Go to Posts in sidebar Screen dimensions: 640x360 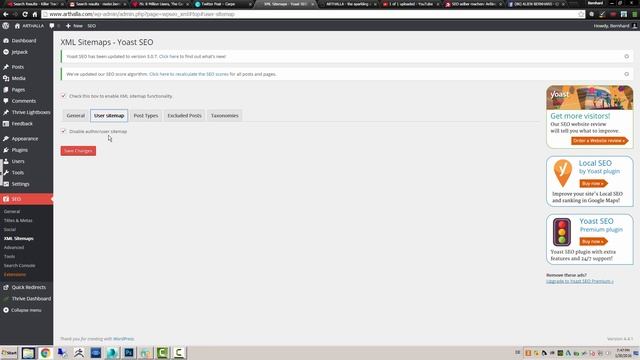click(x=17, y=67)
